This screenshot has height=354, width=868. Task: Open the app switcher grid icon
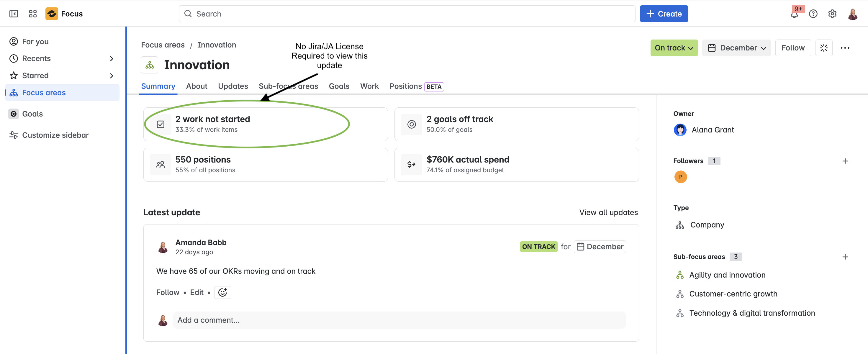[32, 14]
